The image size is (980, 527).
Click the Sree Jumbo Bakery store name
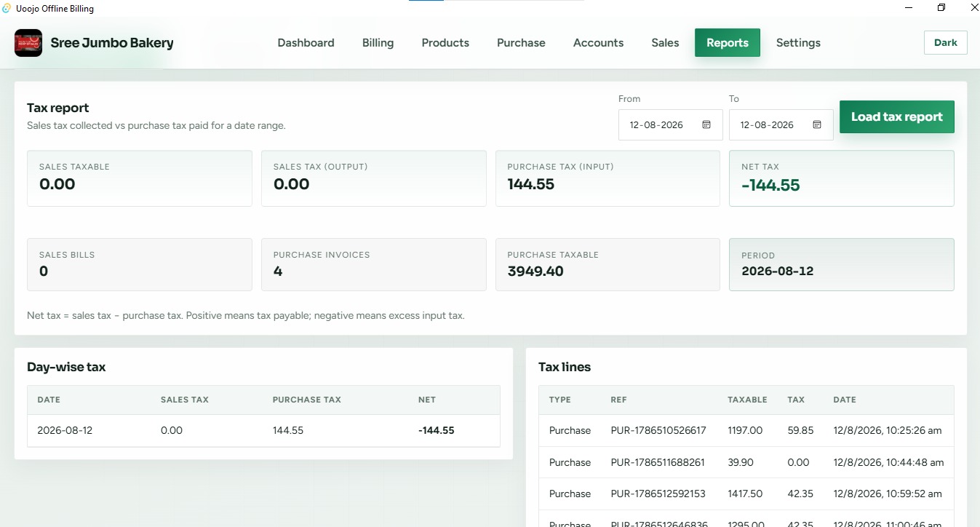112,43
